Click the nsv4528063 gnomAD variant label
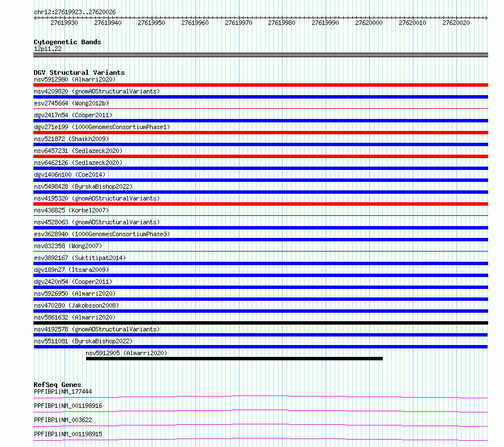The image size is (504, 447). click(x=97, y=222)
